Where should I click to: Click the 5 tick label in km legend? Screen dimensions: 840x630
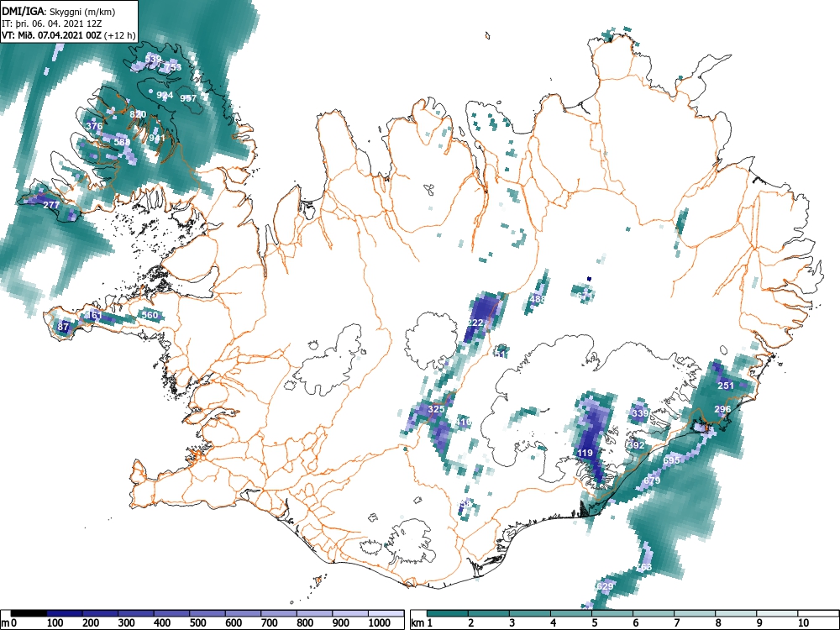595,623
